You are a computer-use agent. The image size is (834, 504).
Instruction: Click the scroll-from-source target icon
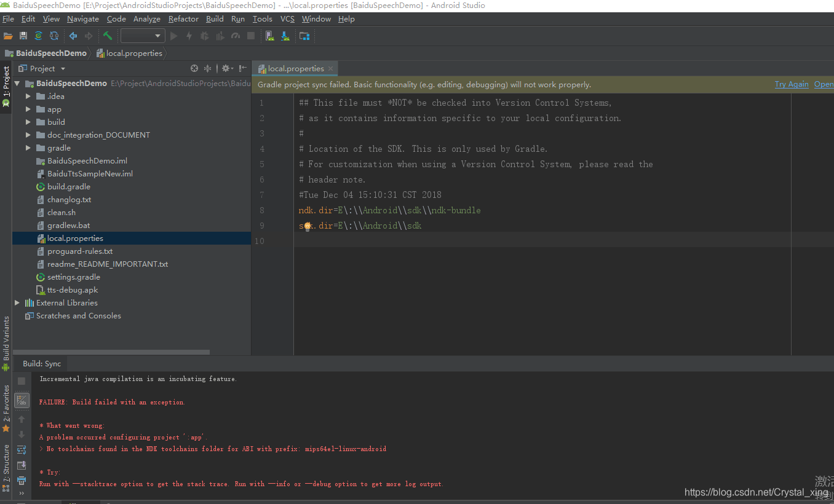point(194,68)
